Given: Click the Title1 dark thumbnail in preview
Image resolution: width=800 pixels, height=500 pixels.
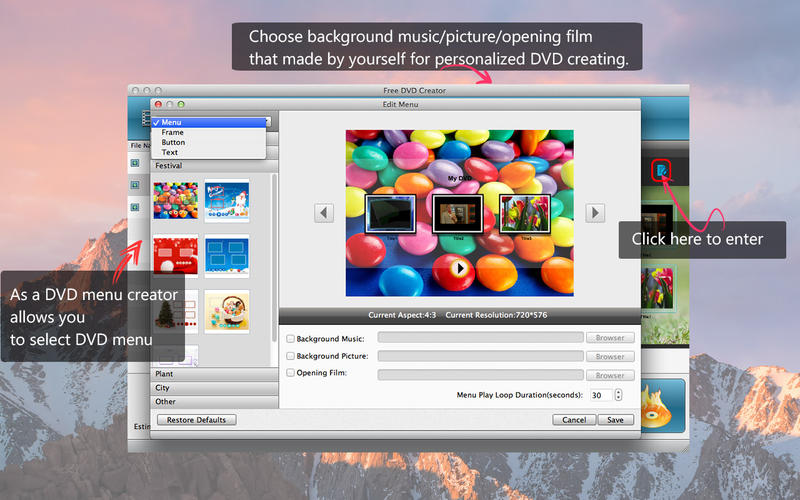Looking at the screenshot, I should pos(390,214).
